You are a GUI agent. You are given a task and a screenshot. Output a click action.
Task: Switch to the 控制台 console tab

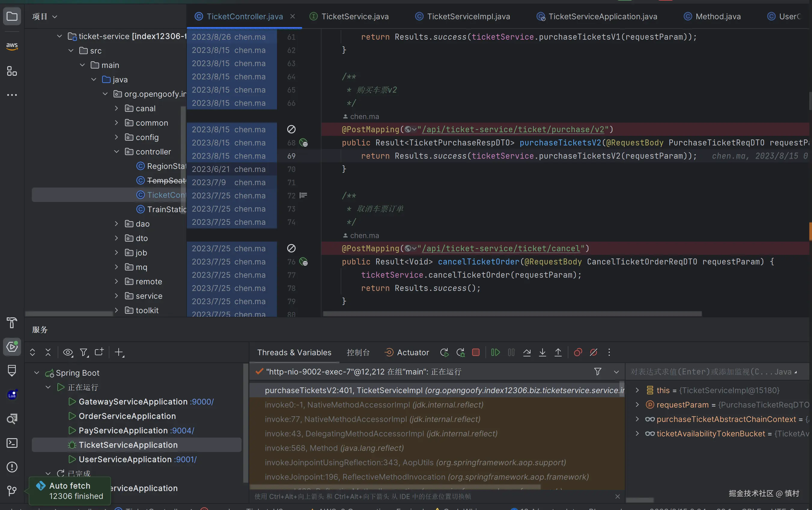(358, 353)
